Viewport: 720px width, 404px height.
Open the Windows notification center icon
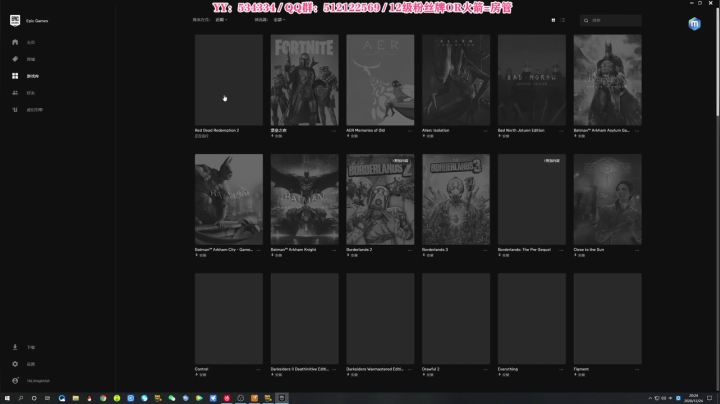709,398
